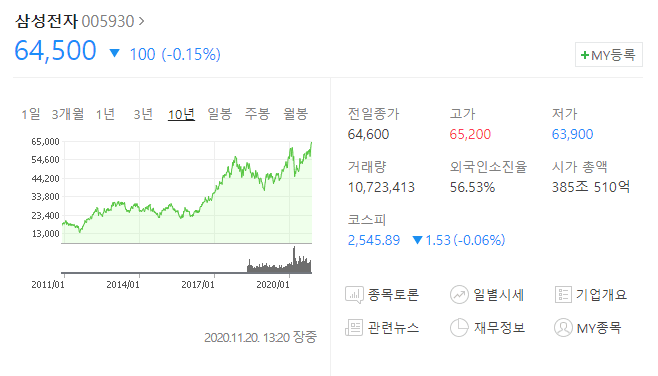Click the 2020/01 marker on the chart timeline
The image size is (658, 376).
pyautogui.click(x=273, y=285)
